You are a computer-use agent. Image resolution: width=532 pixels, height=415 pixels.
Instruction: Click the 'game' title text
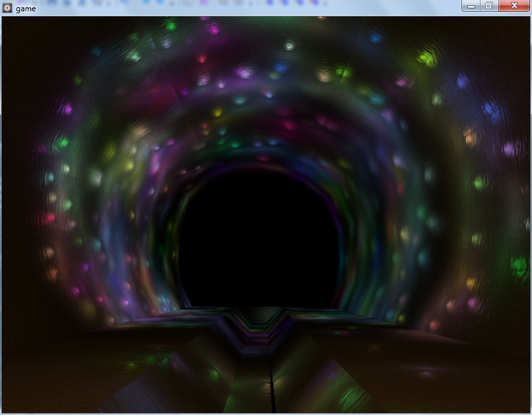coord(26,9)
